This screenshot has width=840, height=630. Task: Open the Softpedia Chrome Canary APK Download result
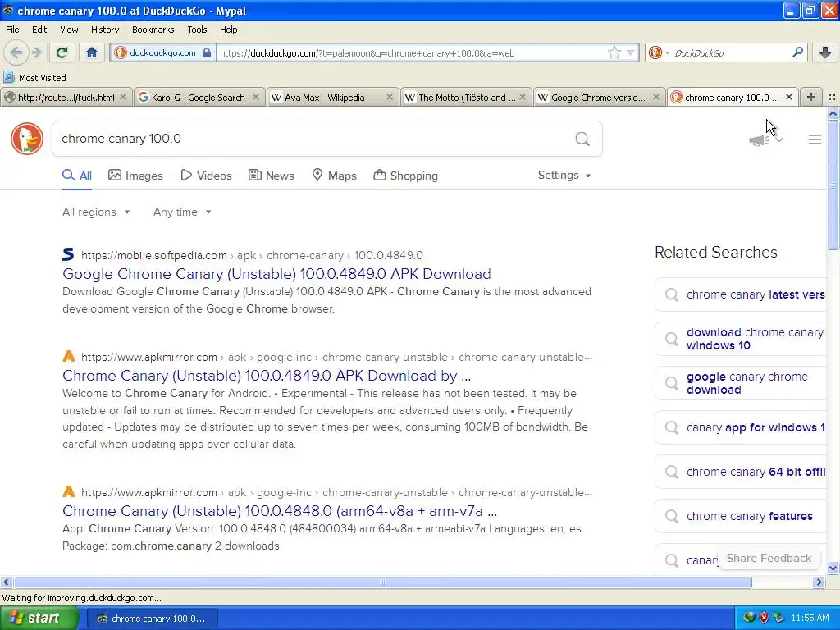276,274
